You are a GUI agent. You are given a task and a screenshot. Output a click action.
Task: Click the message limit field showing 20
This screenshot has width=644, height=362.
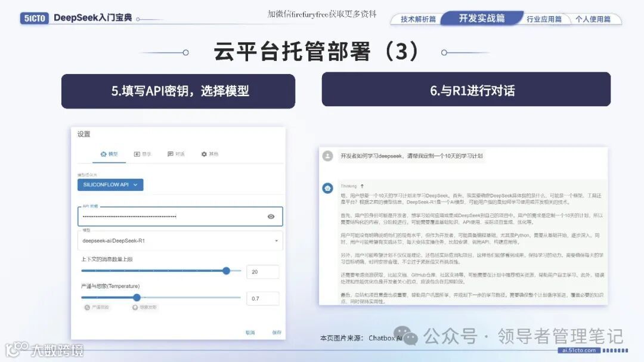263,272
